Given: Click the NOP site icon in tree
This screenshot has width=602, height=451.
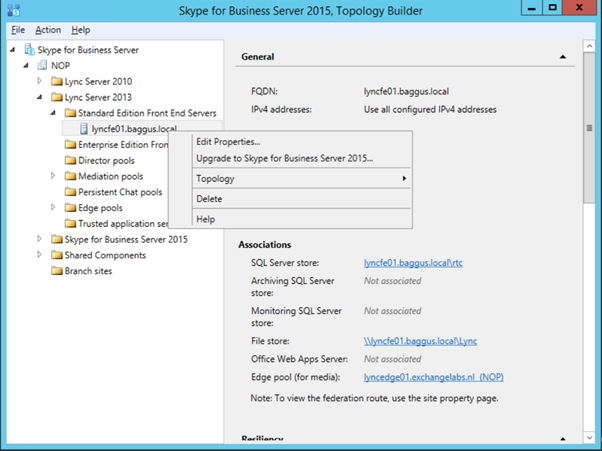Looking at the screenshot, I should click(42, 66).
